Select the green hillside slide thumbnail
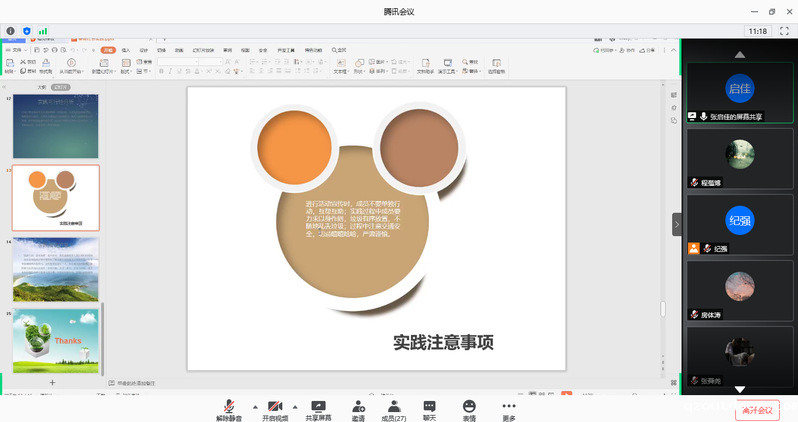The image size is (798, 422). click(56, 269)
